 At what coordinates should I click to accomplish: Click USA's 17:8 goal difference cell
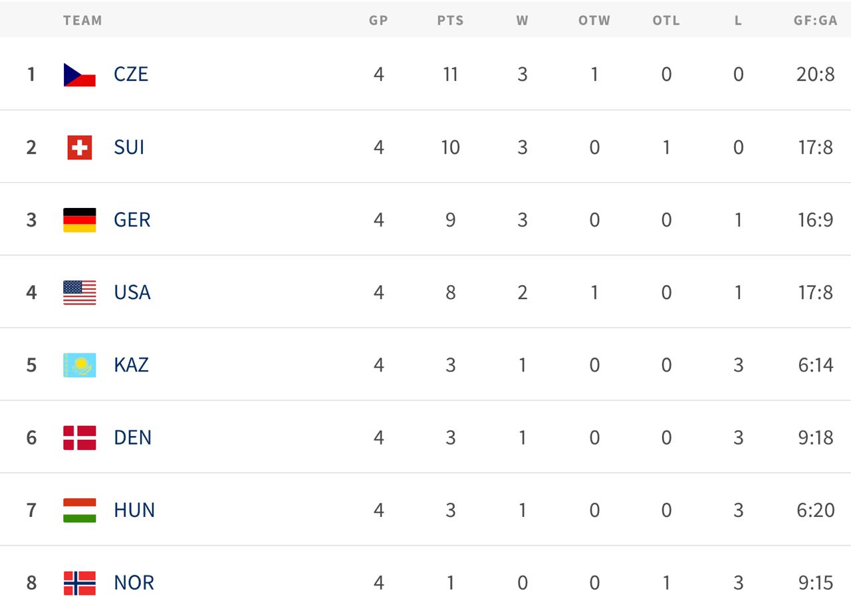pos(815,292)
